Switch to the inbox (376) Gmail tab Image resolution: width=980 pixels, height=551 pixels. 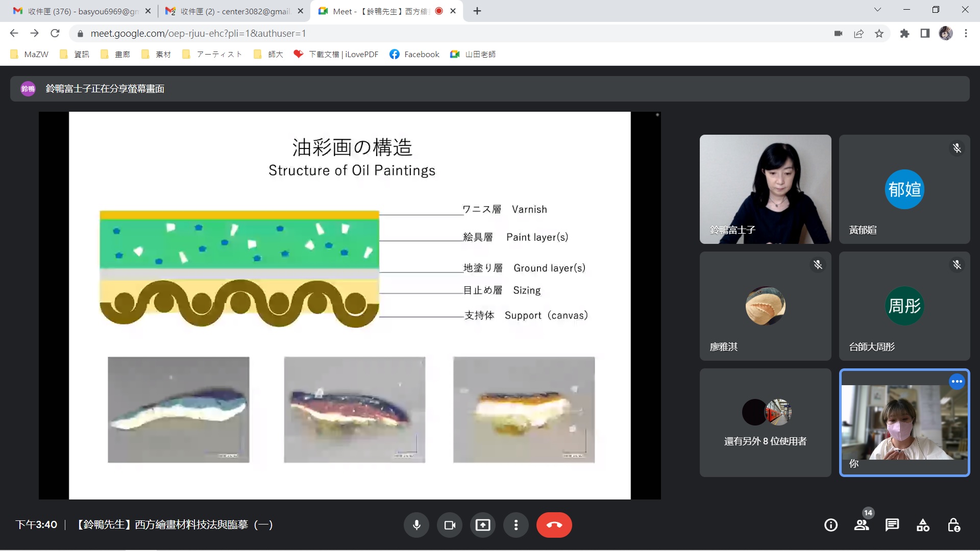click(82, 11)
